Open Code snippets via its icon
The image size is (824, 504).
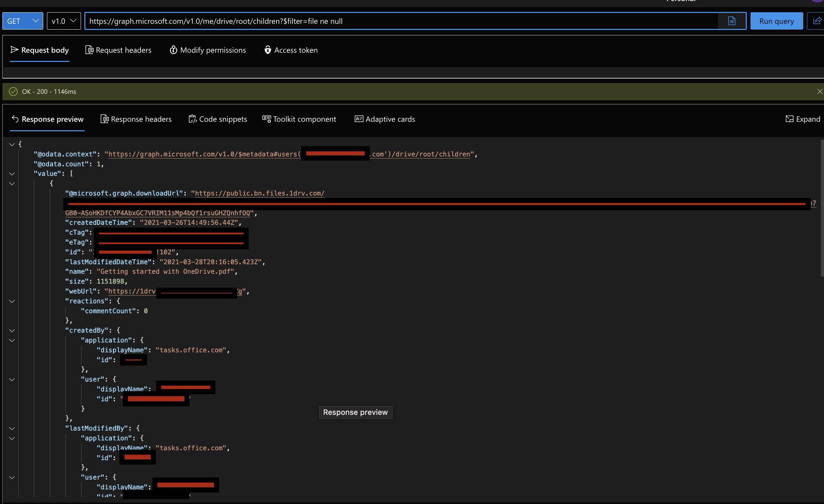click(193, 119)
